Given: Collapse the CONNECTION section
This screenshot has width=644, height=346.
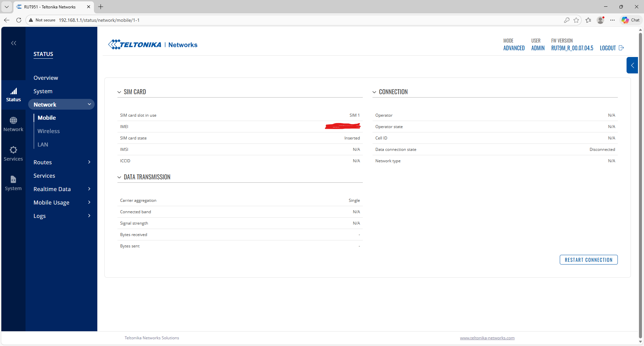Looking at the screenshot, I should coord(374,92).
